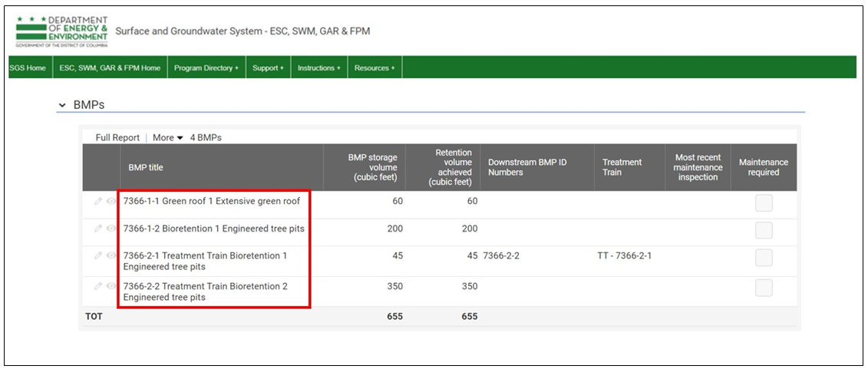Screen dimensions: 868x369
Task: View 7366-1-2 Bioretention 1 via eye icon
Action: (x=111, y=229)
